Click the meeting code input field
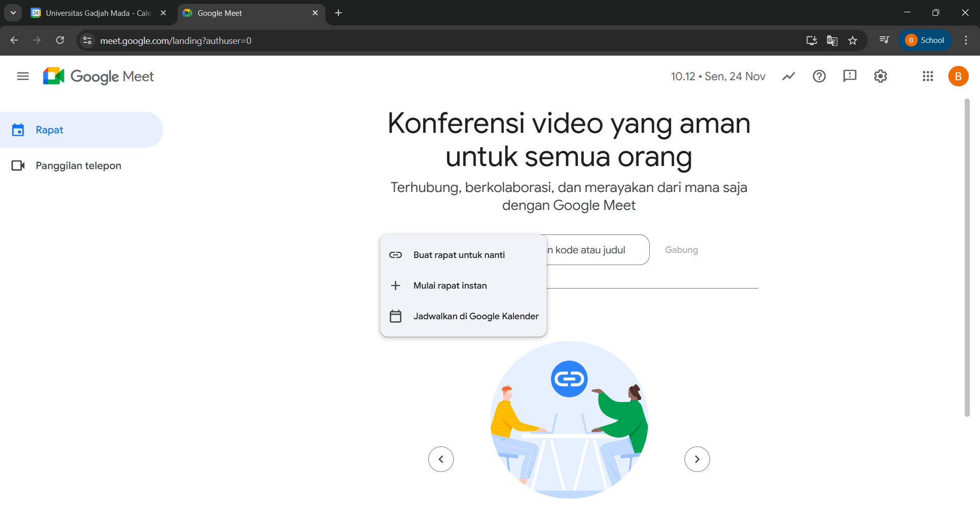Screen dimensions: 980x521 pyautogui.click(x=597, y=250)
